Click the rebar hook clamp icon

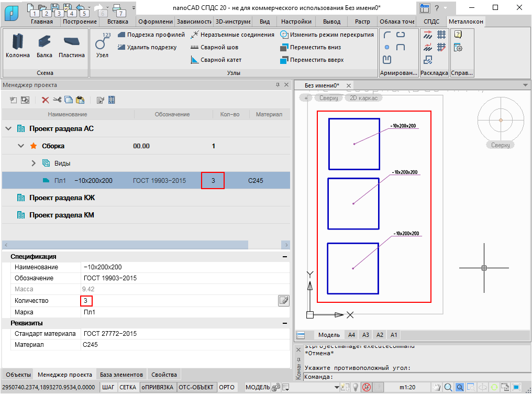click(x=387, y=60)
